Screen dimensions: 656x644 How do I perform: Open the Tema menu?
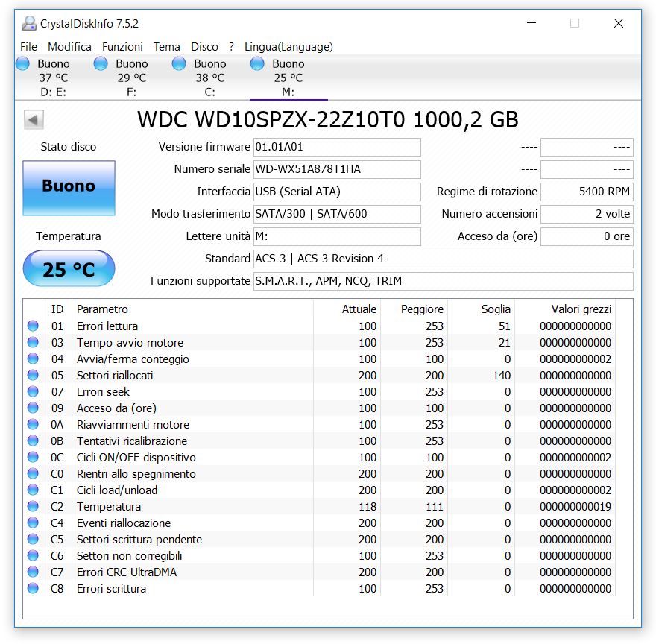point(166,47)
